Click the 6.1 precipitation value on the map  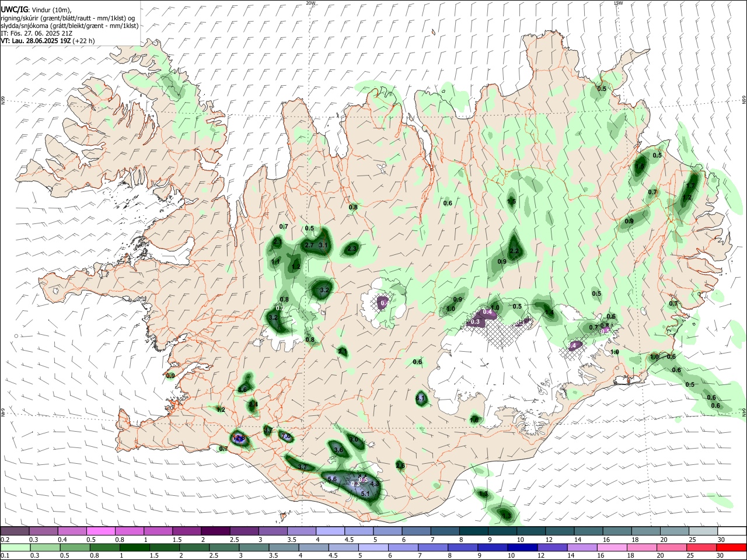click(x=421, y=398)
